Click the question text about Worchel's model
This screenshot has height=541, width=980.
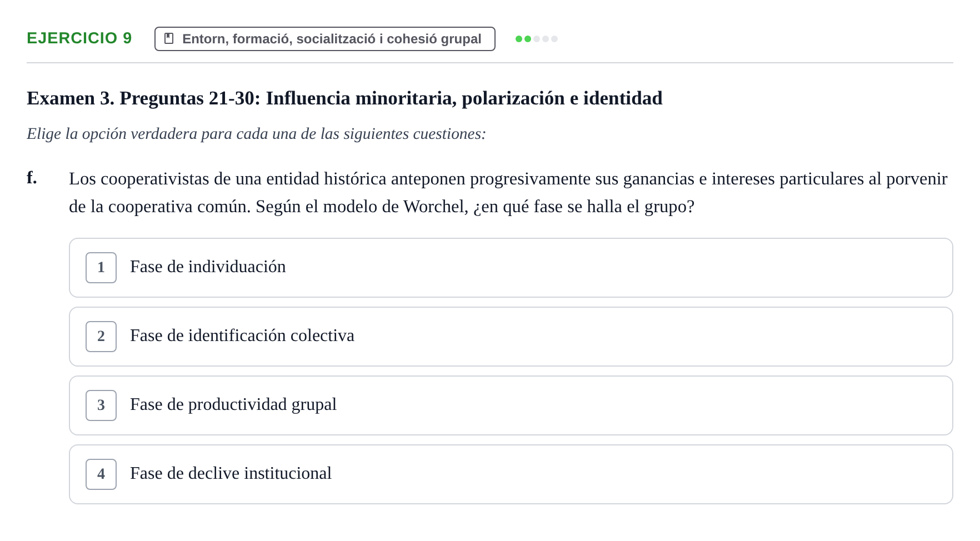(x=508, y=193)
